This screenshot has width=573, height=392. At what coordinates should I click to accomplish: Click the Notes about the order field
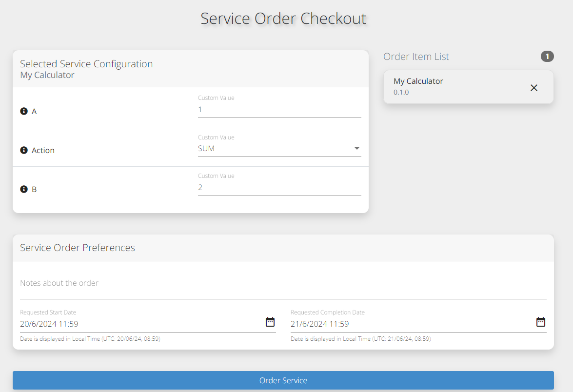tap(283, 283)
